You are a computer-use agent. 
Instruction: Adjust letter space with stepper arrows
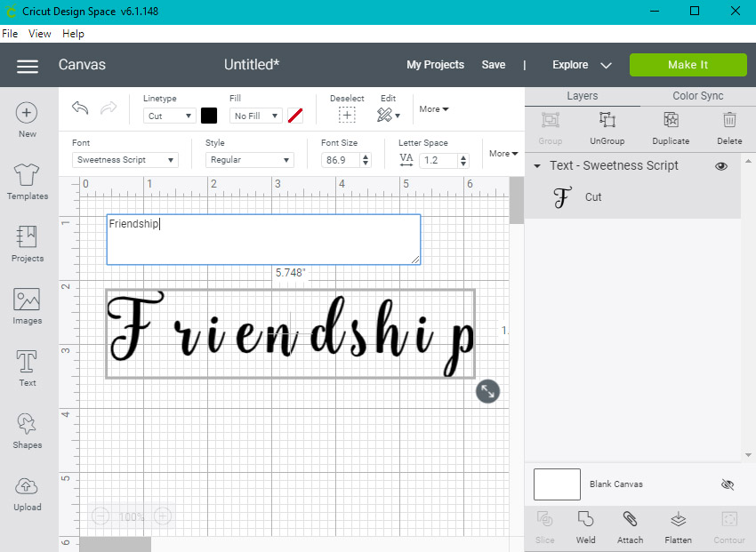(463, 160)
